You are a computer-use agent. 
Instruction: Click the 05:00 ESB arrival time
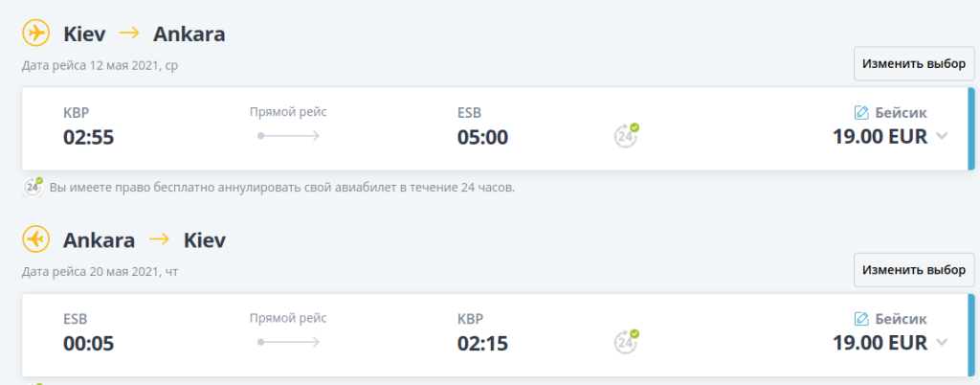click(482, 137)
